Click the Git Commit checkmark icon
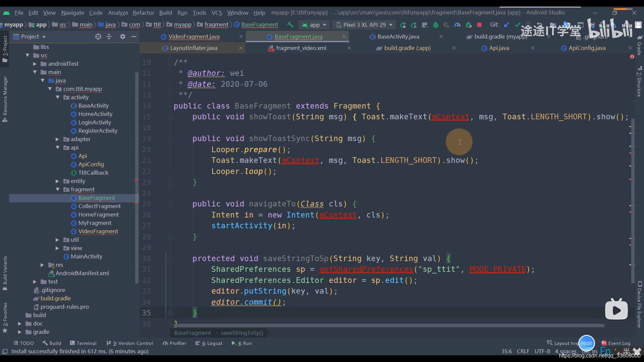 tap(518, 25)
